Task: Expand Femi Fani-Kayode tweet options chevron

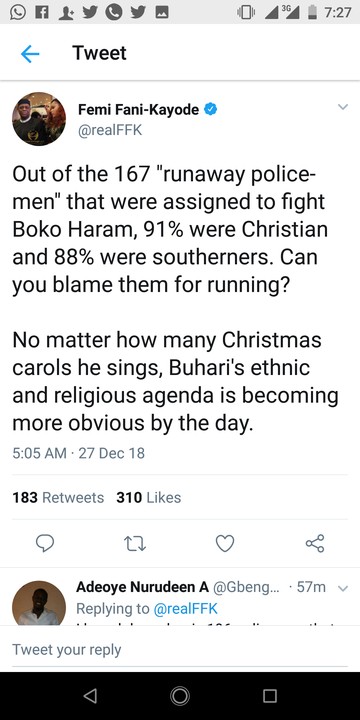Action: (x=343, y=107)
